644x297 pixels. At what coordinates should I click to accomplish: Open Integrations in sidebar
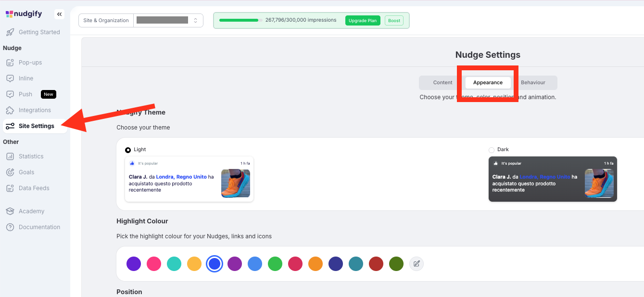(35, 110)
